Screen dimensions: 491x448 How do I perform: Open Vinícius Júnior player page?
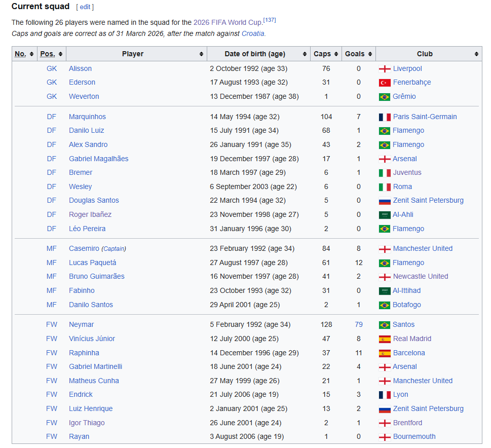point(92,339)
